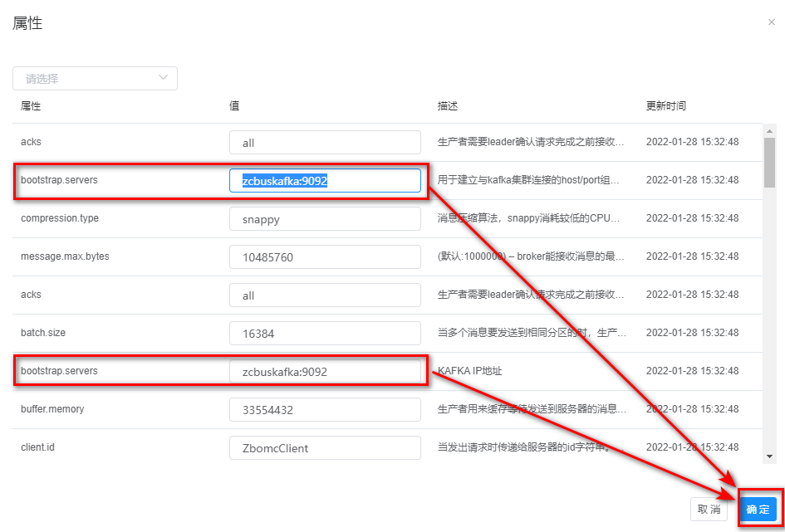Focus the highlighted zcbuskafka:9092 value field
This screenshot has height=532, width=785.
325,181
